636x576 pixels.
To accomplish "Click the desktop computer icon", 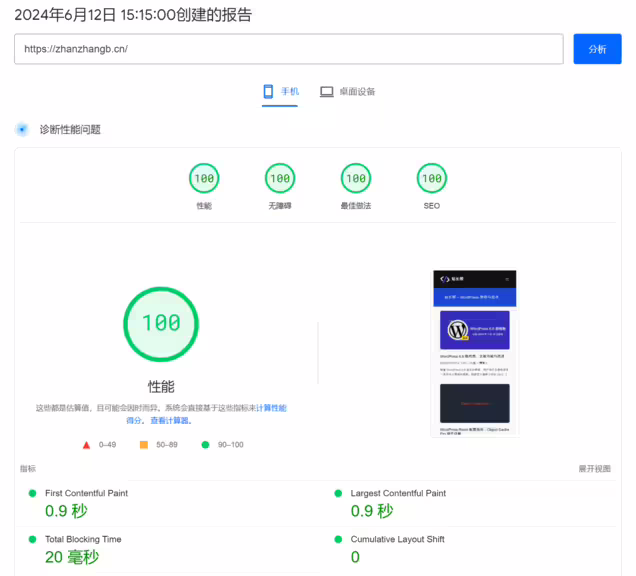I will [326, 92].
